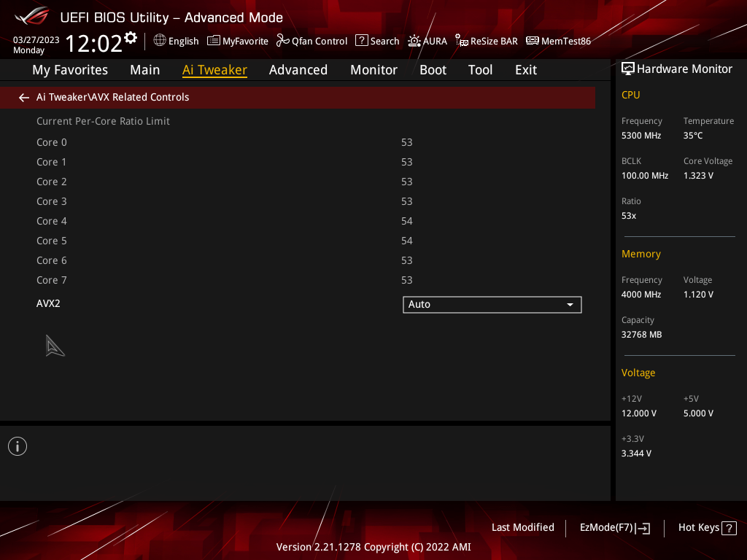This screenshot has width=747, height=560.
Task: Click the 35°C temperature value
Action: (693, 136)
